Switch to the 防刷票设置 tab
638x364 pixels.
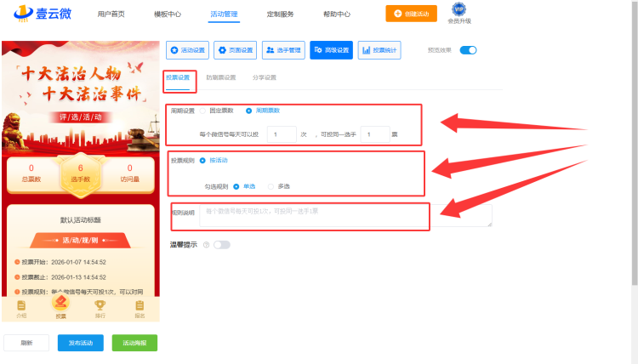pyautogui.click(x=220, y=77)
